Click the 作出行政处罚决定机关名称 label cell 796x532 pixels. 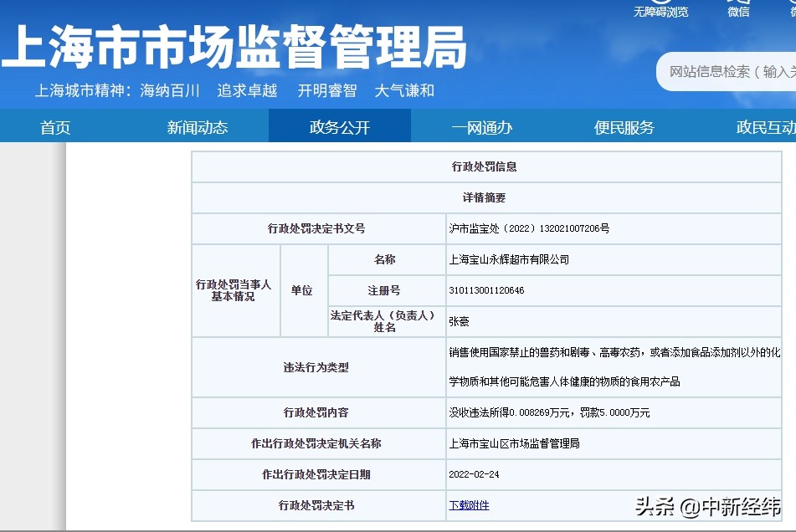click(319, 444)
